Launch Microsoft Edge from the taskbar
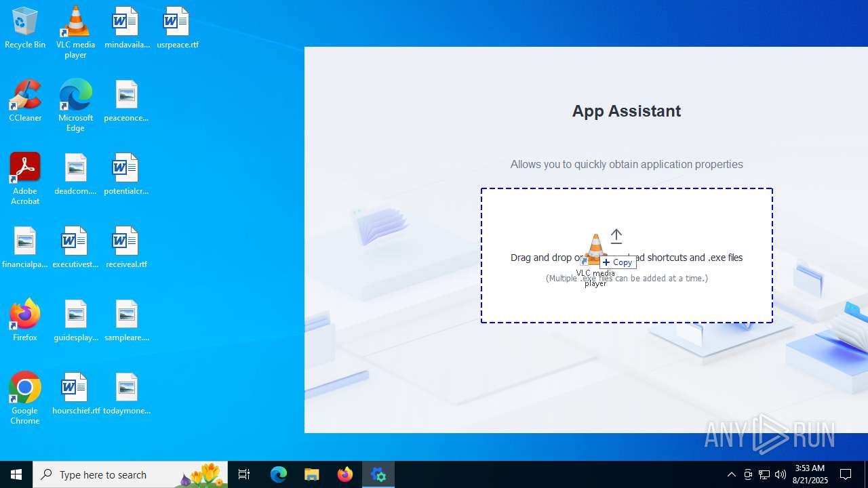 pos(279,474)
